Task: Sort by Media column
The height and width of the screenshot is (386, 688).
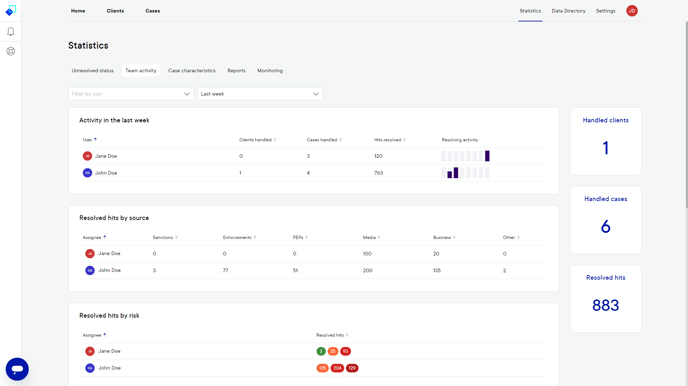Action: tap(371, 237)
